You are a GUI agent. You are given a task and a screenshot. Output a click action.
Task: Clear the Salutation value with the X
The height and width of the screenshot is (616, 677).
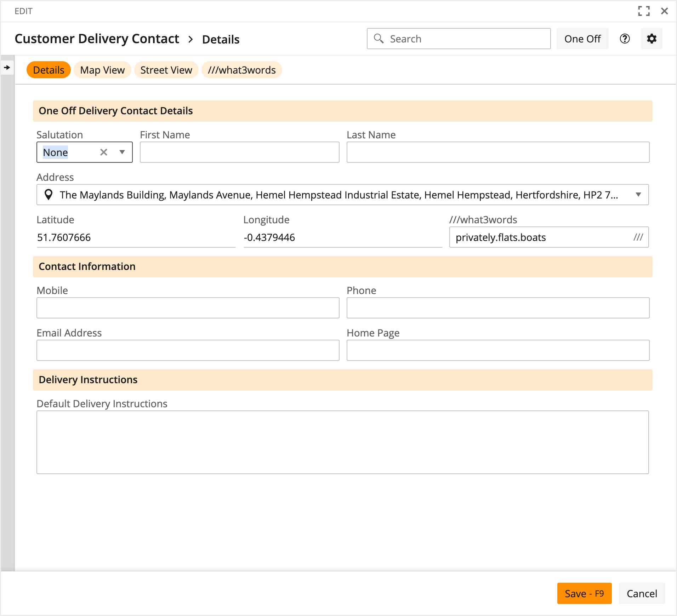[x=104, y=152]
